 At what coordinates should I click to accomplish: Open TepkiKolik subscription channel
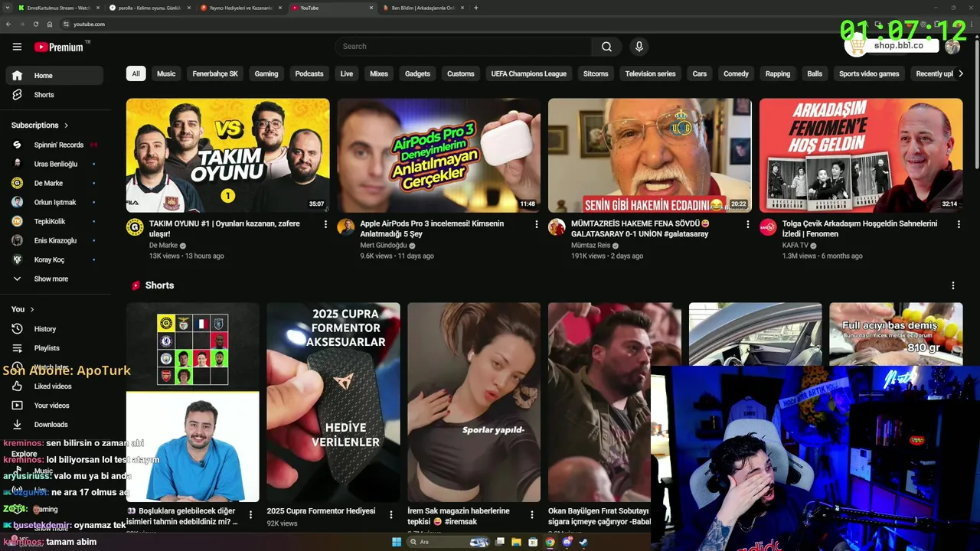pyautogui.click(x=54, y=221)
